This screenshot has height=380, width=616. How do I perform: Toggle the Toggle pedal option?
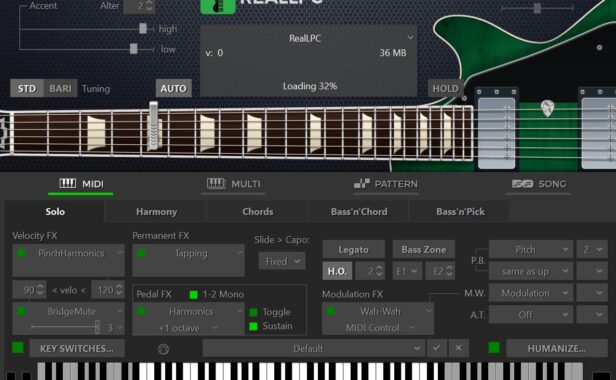pos(253,312)
